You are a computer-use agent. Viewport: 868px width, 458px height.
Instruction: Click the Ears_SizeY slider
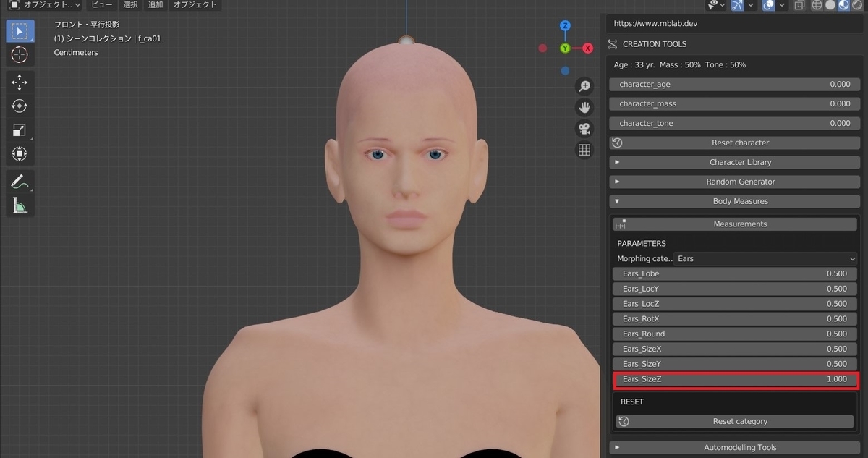tap(735, 364)
